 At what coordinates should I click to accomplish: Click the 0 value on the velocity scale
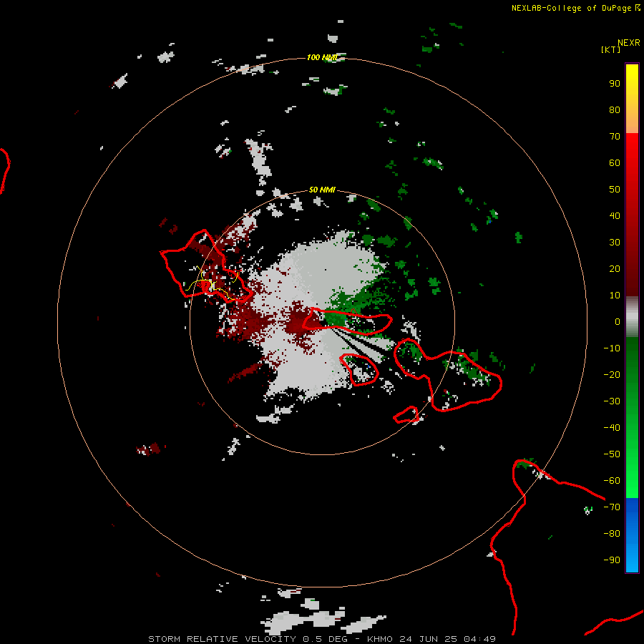(x=618, y=322)
